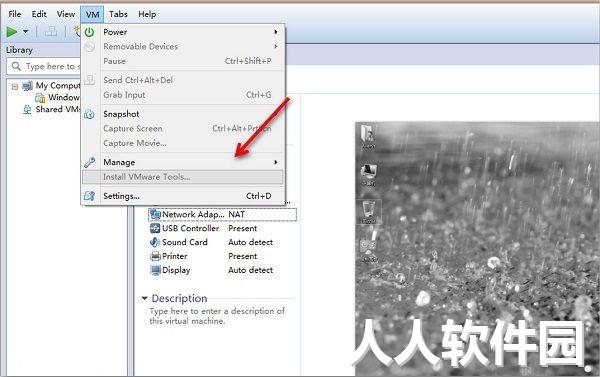The width and height of the screenshot is (600, 377).
Task: Open the Edit menu
Action: pyautogui.click(x=39, y=14)
